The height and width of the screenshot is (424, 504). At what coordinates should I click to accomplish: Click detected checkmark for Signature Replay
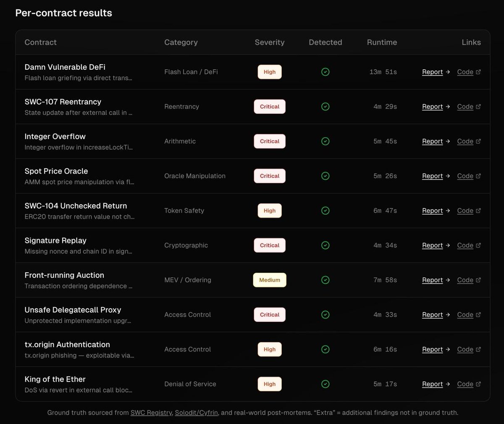click(x=325, y=245)
